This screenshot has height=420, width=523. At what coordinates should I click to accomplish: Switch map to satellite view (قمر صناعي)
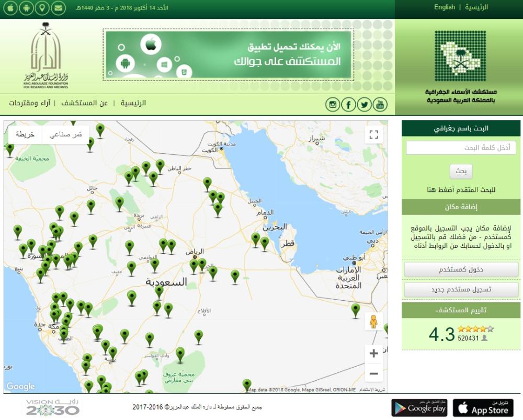point(66,134)
